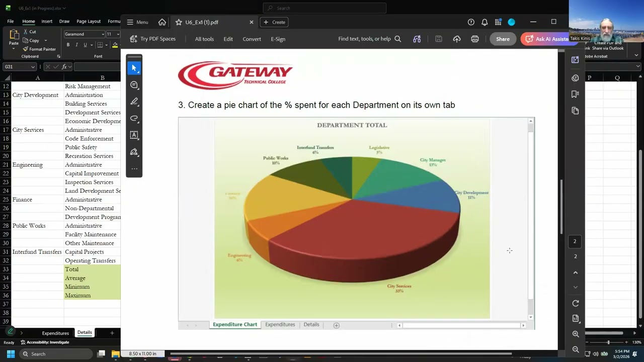Viewport: 644px width, 362px height.
Task: Click Convert in Acrobat toolbar
Action: coord(252,39)
